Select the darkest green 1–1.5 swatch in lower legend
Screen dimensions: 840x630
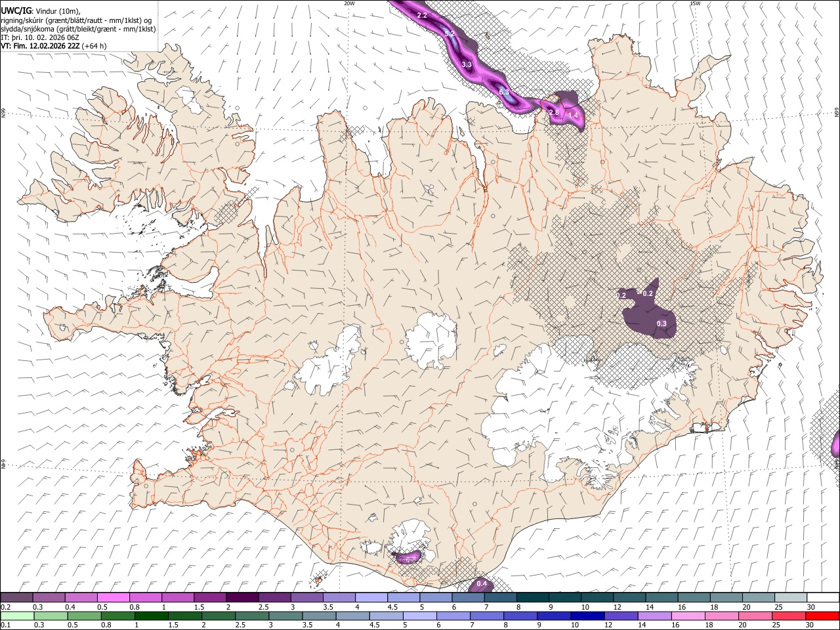click(152, 616)
